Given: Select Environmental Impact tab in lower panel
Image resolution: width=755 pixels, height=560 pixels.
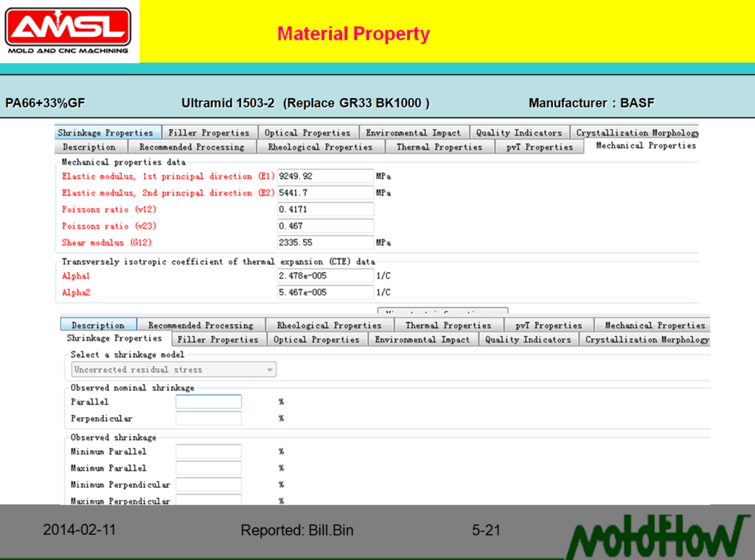Looking at the screenshot, I should tap(422, 340).
